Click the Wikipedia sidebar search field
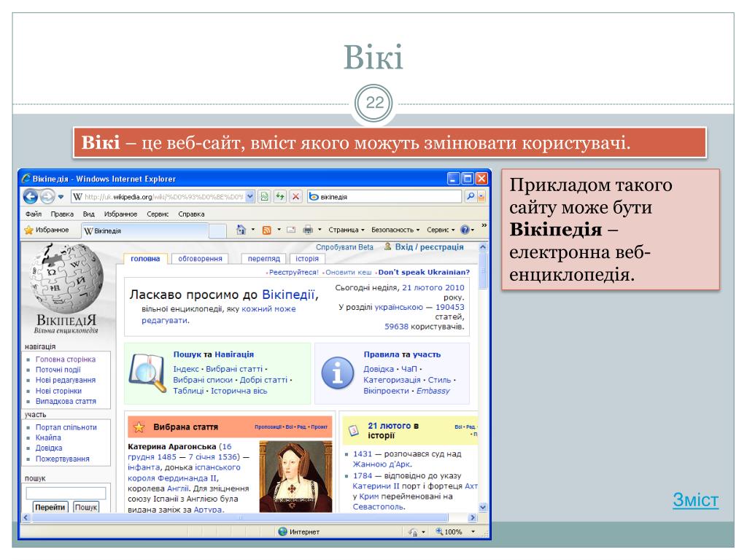 [66, 493]
